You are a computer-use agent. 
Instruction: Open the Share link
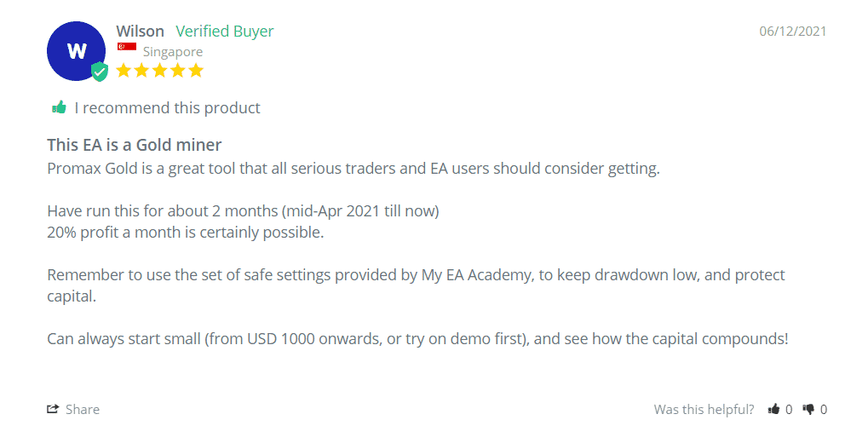click(x=73, y=409)
